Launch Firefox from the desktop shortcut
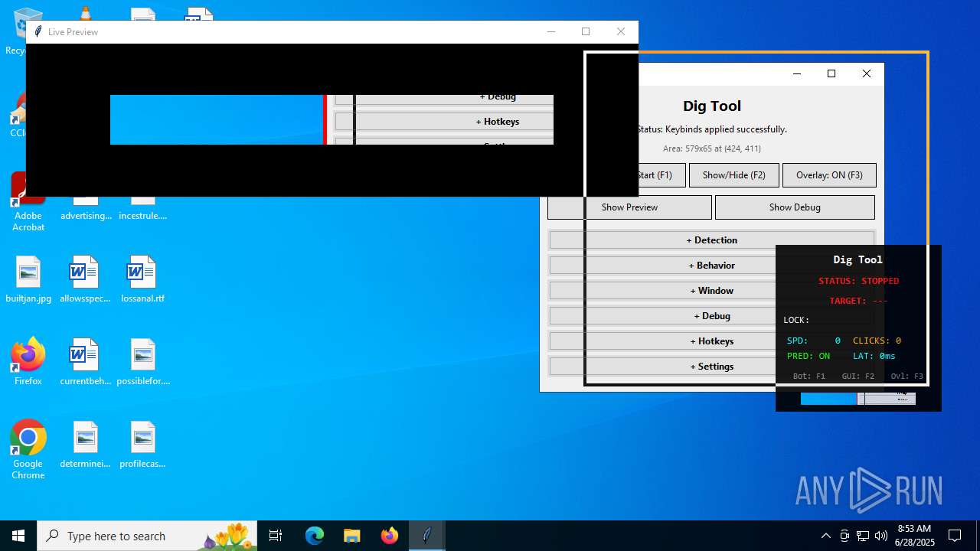Screen dimensions: 980x551 (28, 362)
